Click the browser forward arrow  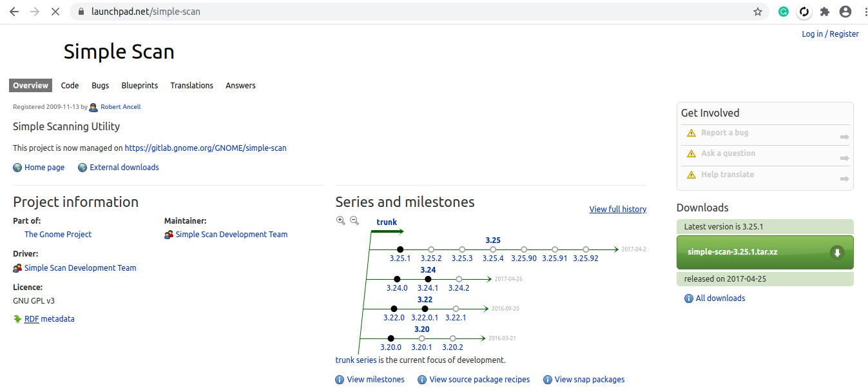35,12
